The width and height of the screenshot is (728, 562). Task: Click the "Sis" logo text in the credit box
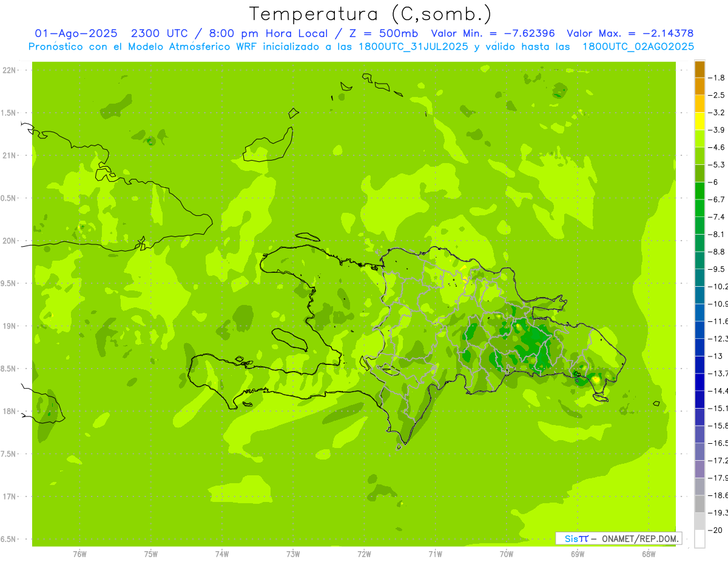[x=571, y=538]
